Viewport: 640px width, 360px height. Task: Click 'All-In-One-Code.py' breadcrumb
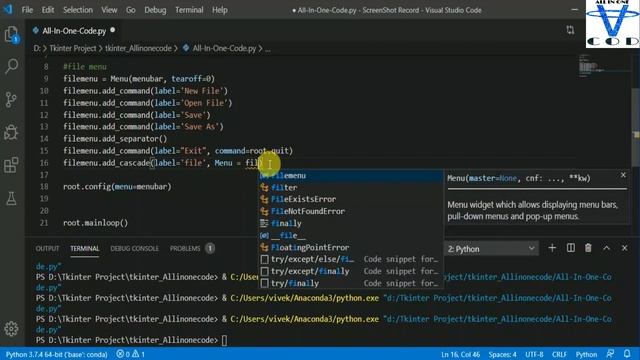pyautogui.click(x=224, y=48)
